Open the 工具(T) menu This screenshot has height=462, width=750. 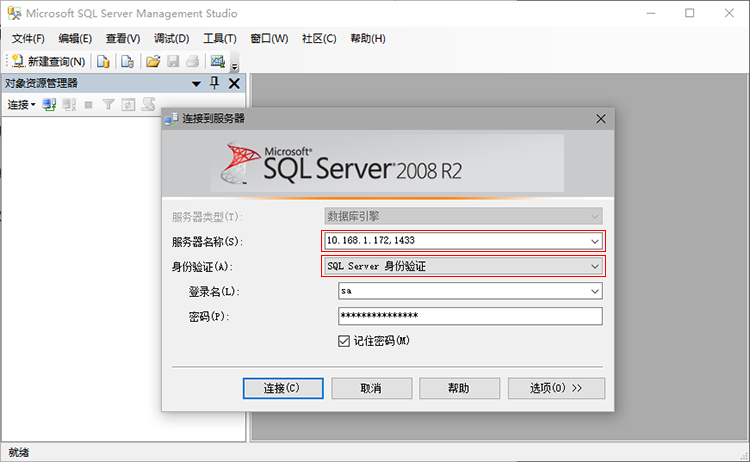point(219,38)
